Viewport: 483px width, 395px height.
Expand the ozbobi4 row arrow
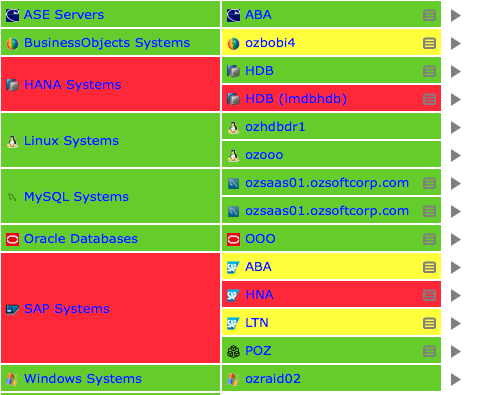pos(456,43)
